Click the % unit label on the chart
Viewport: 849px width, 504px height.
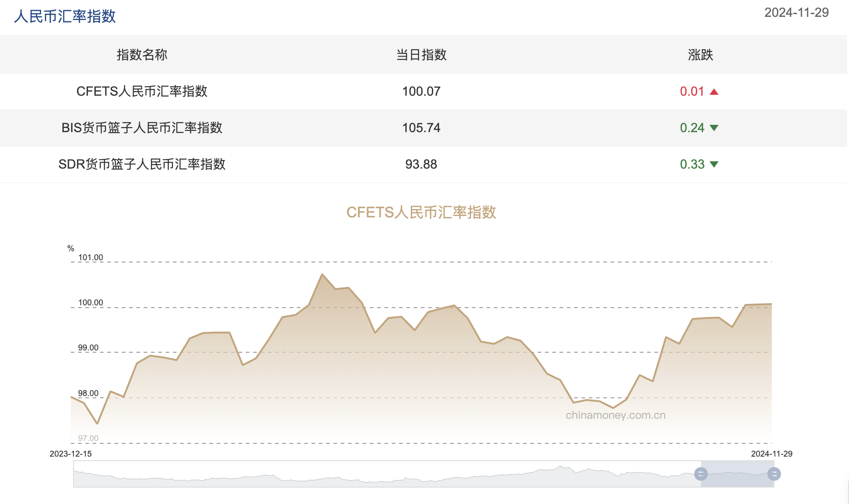click(x=71, y=248)
